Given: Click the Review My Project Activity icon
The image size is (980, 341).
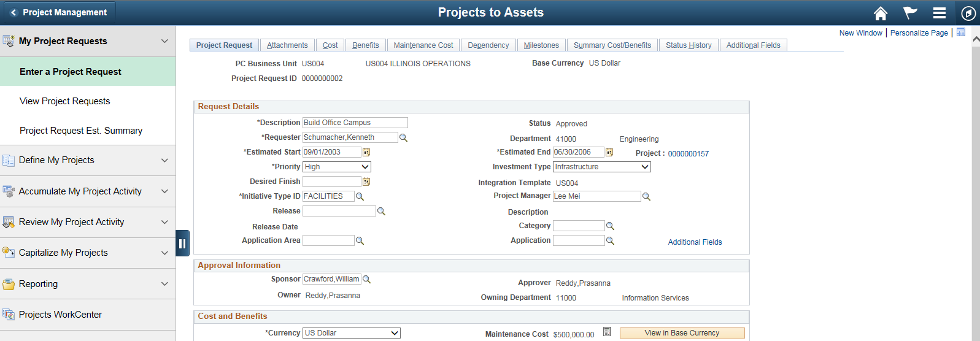Looking at the screenshot, I should (x=9, y=222).
